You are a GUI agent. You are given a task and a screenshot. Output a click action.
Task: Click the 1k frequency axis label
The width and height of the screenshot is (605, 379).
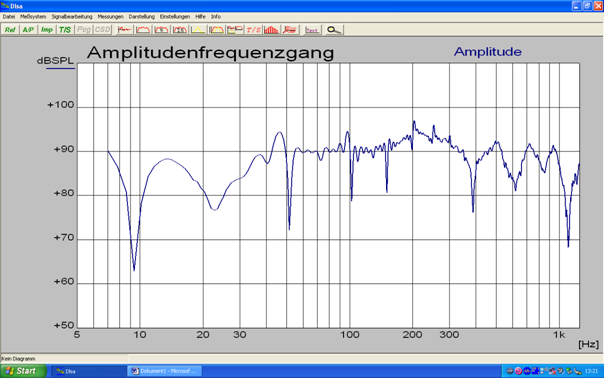click(x=558, y=335)
